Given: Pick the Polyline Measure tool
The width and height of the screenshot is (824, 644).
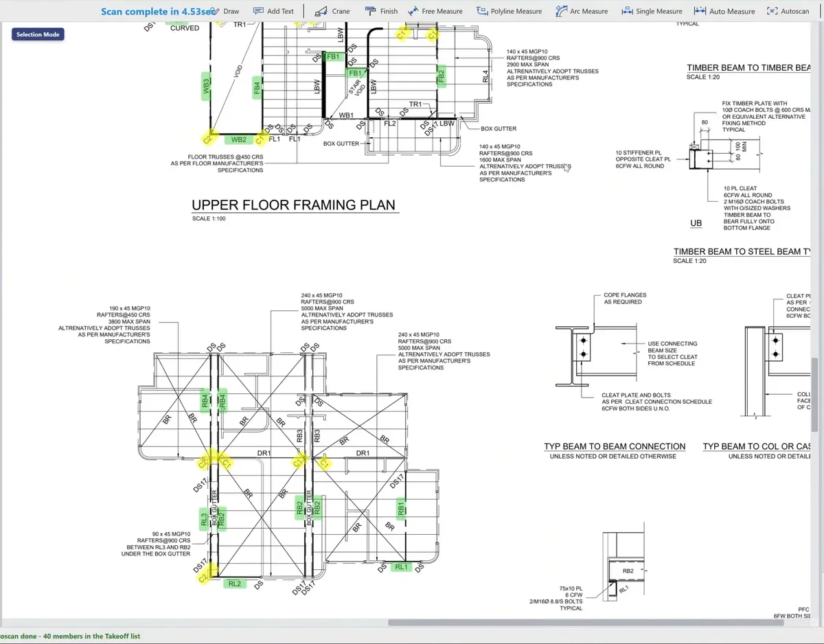Looking at the screenshot, I should [x=509, y=11].
